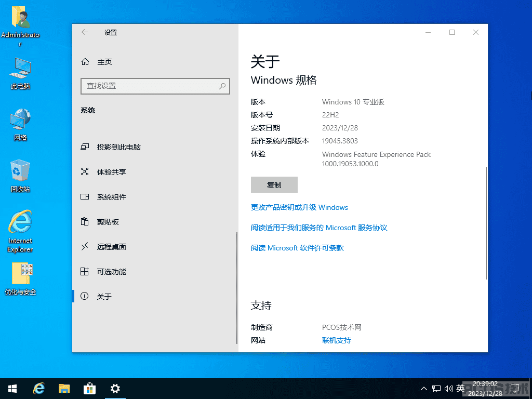Select the 此电脑 desktop icon

point(20,73)
